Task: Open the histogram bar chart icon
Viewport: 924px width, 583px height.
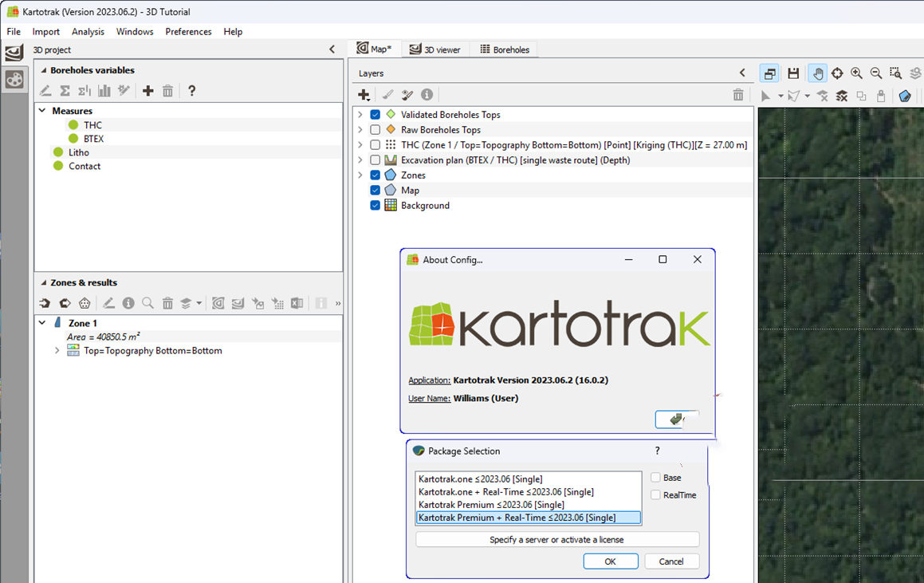Action: [104, 91]
